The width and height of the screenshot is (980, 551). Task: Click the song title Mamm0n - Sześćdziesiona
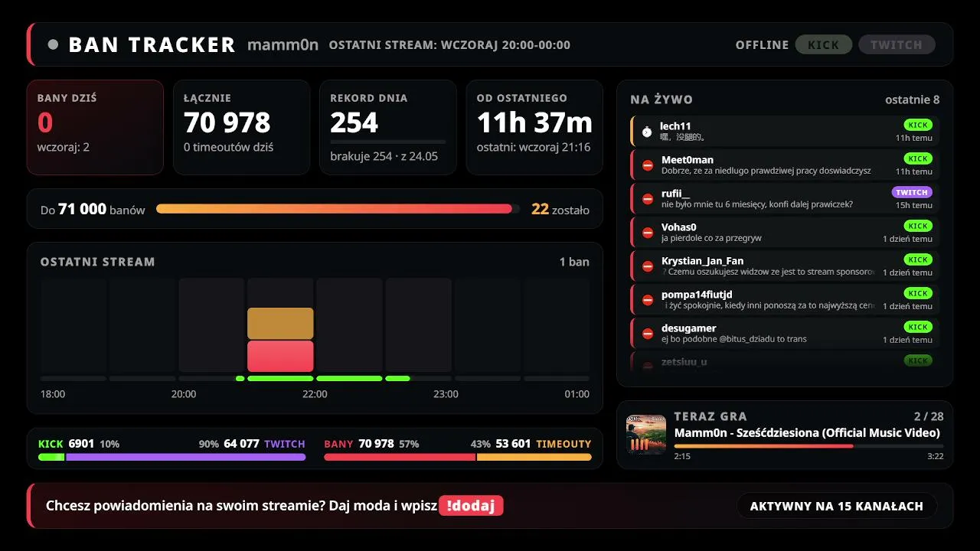click(807, 432)
